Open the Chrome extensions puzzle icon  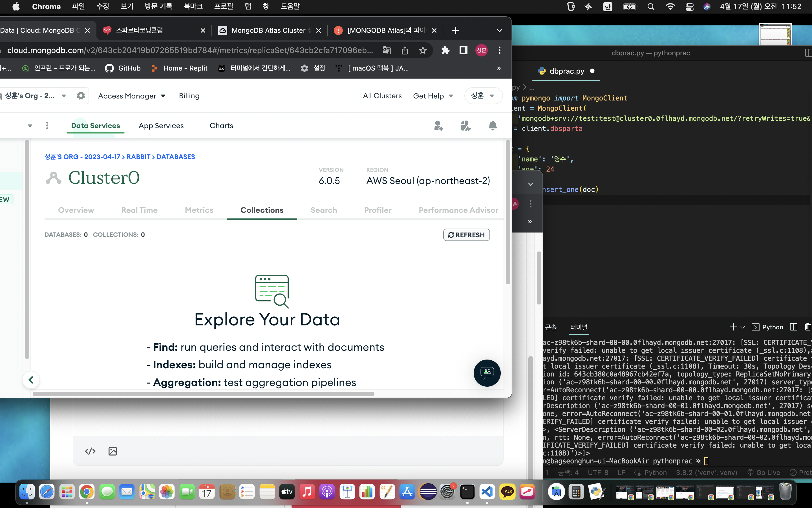tap(445, 51)
